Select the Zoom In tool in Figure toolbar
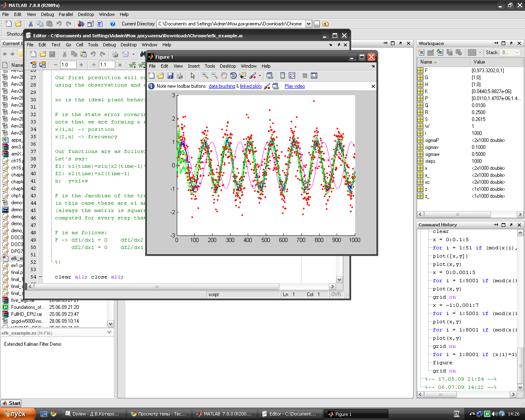The width and height of the screenshot is (525, 420). point(205,76)
